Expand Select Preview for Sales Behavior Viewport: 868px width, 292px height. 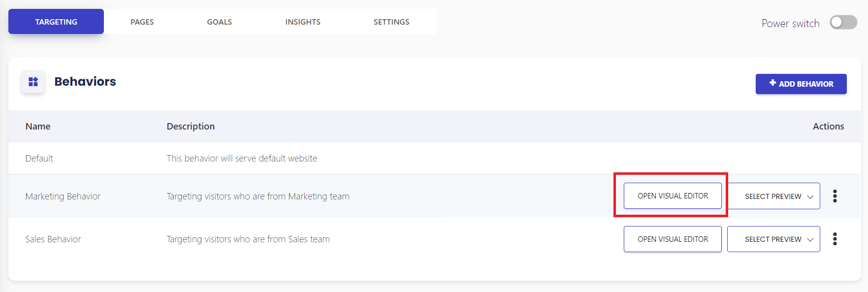coord(773,239)
